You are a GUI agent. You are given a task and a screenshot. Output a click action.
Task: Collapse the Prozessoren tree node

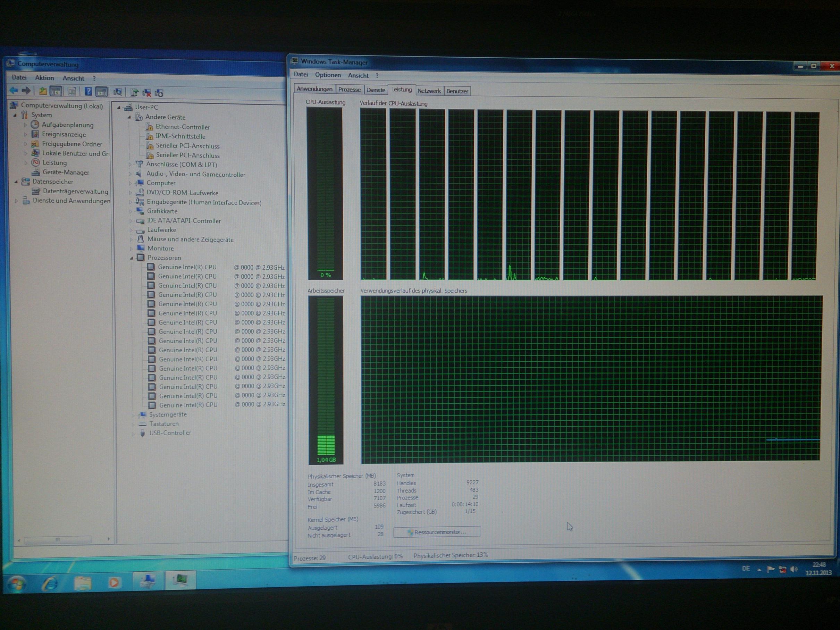coord(132,258)
